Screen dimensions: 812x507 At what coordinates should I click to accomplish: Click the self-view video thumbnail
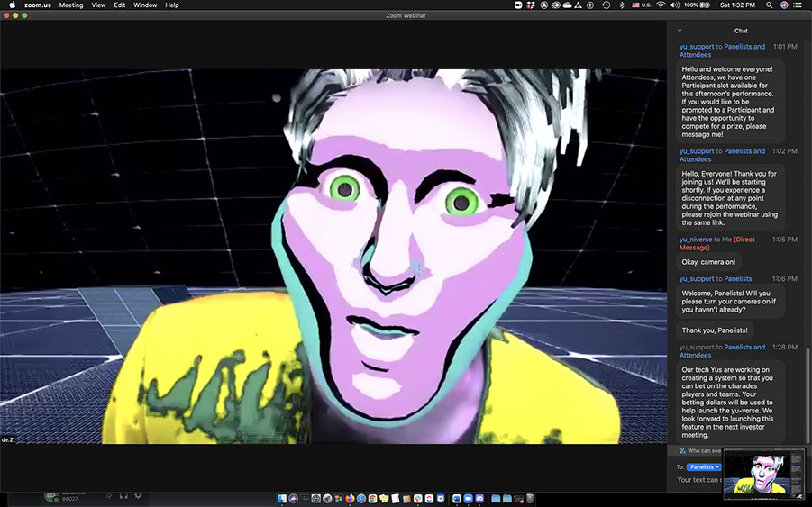(762, 474)
